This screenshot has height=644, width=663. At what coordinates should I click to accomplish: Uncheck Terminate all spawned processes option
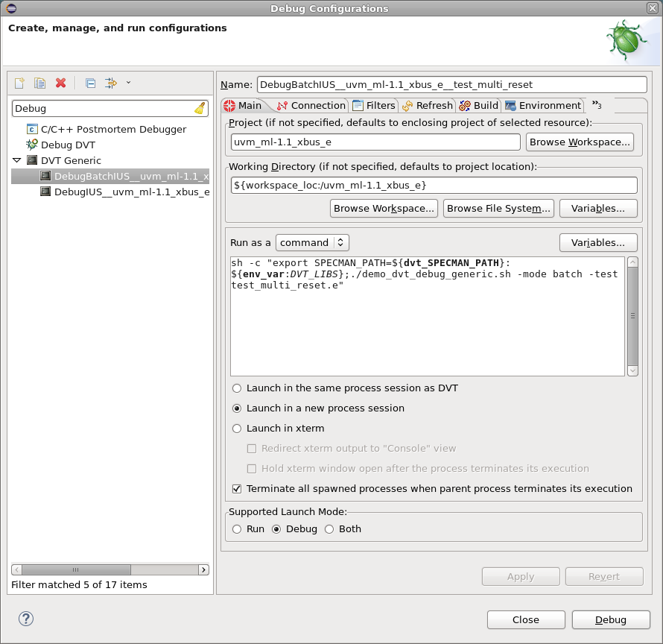(236, 488)
